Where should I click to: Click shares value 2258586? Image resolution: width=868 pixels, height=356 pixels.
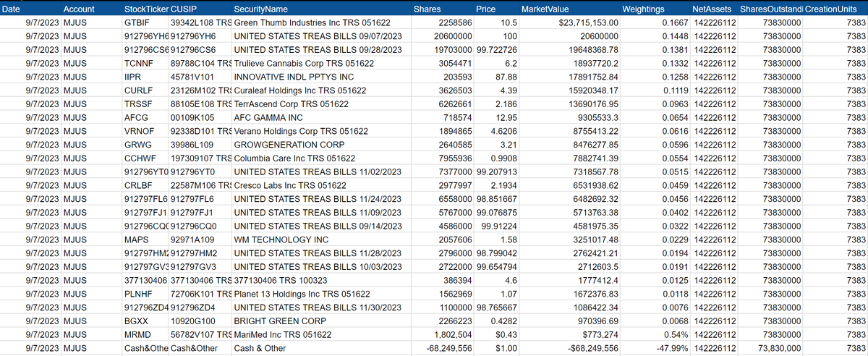(456, 23)
